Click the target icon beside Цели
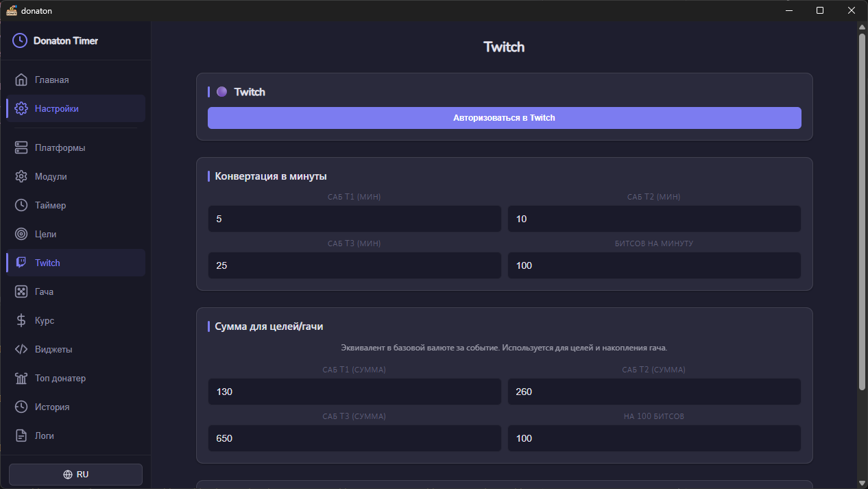Viewport: 868px width, 489px height. click(x=21, y=234)
